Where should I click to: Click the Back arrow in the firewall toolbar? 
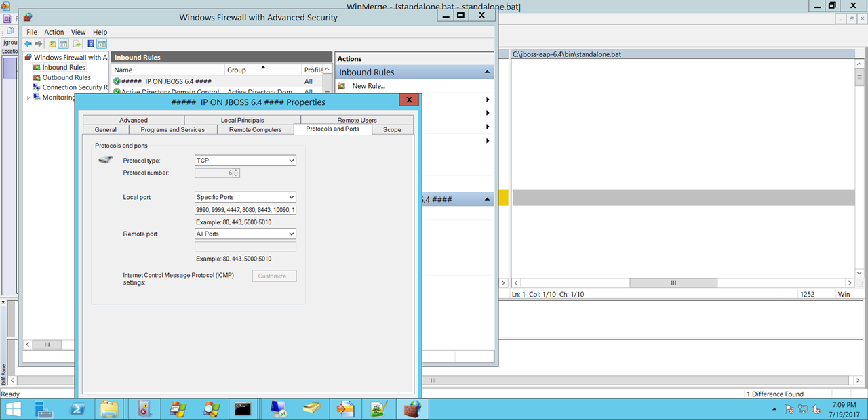[28, 44]
